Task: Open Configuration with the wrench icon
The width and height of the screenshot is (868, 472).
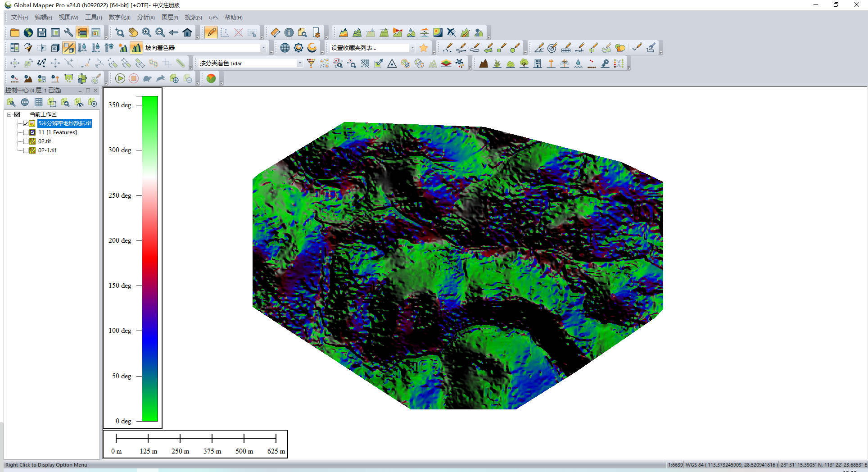Action: click(68, 32)
